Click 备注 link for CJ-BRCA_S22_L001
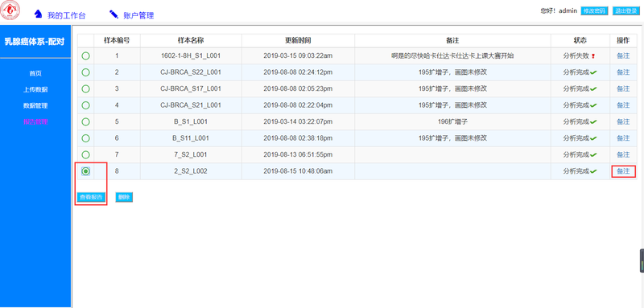Screen dimensions: 644x308 coord(623,72)
